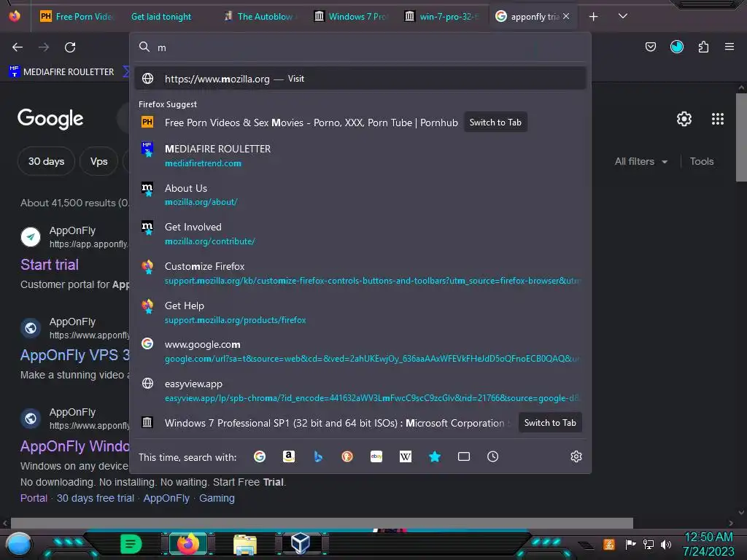Search this time with Amazon icon
The width and height of the screenshot is (747, 560).
click(289, 456)
